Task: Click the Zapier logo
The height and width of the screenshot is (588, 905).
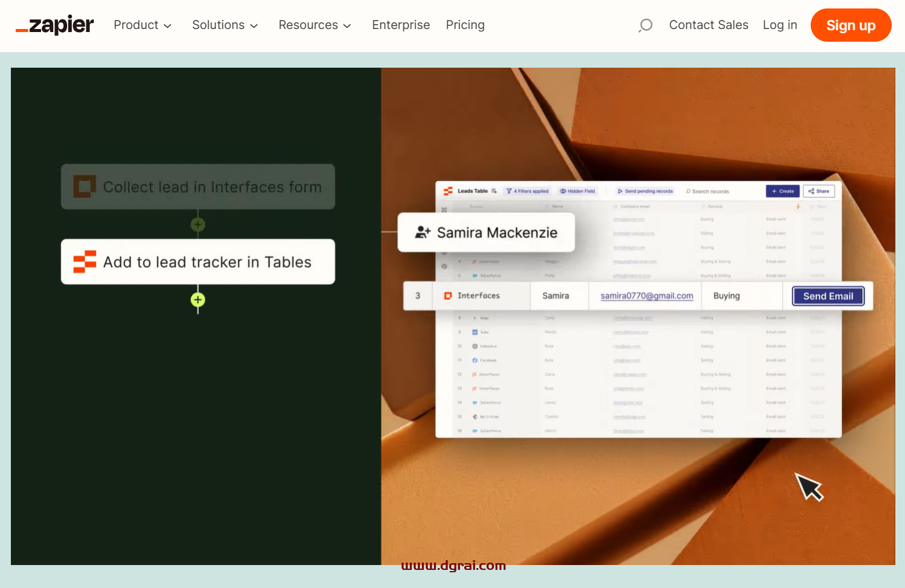Action: point(54,25)
